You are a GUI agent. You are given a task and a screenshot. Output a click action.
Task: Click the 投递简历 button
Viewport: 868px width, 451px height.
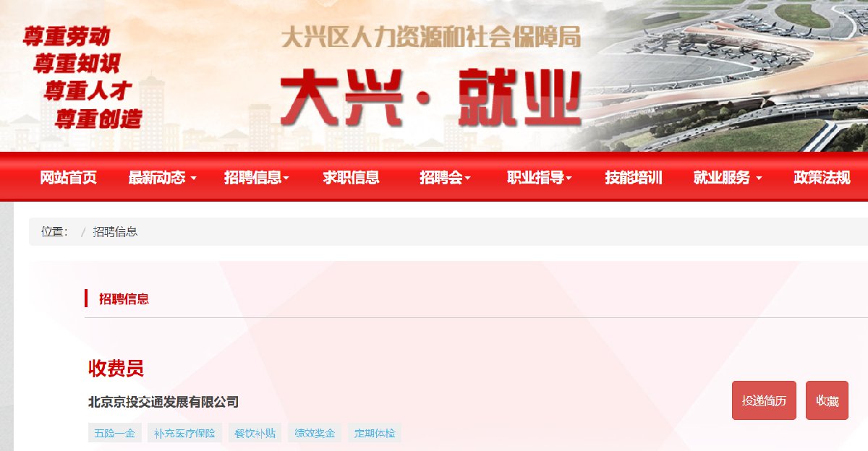click(x=764, y=400)
